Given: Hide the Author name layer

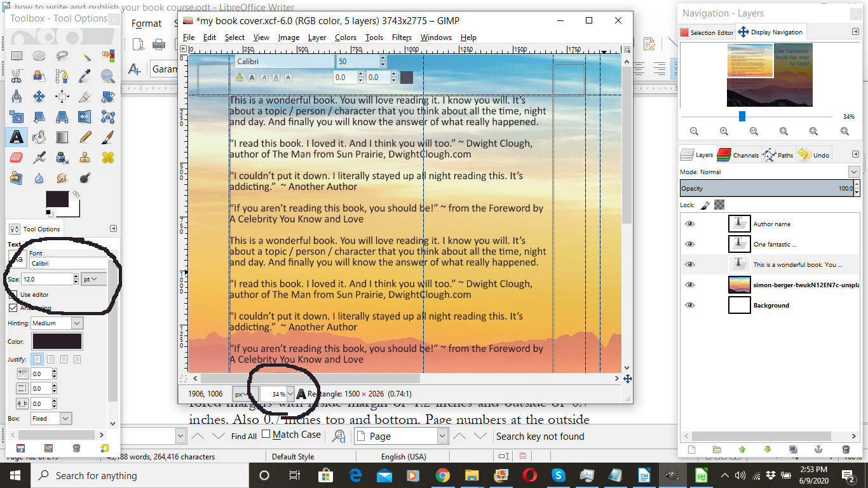Looking at the screenshot, I should click(690, 224).
